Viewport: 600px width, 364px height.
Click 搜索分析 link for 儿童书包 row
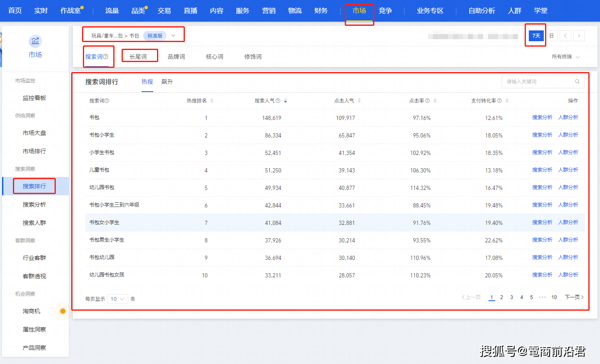(542, 170)
